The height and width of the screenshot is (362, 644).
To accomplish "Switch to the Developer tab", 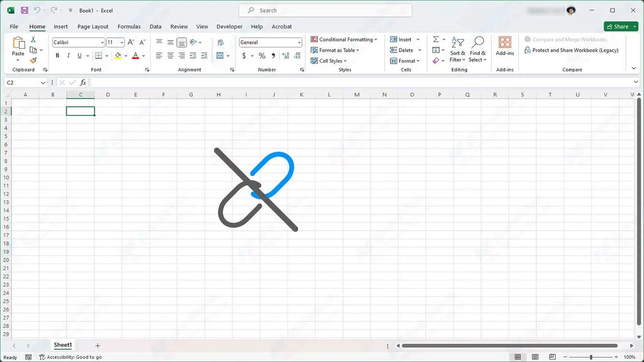I will [x=229, y=27].
